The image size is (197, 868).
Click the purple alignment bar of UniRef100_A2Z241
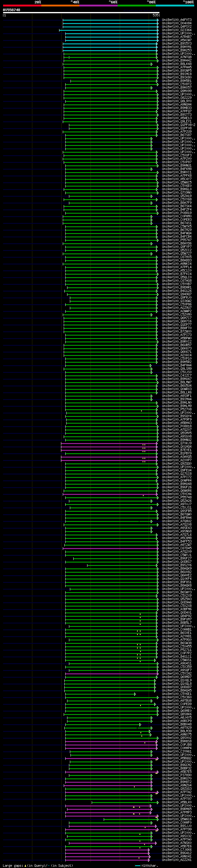pyautogui.click(x=107, y=860)
